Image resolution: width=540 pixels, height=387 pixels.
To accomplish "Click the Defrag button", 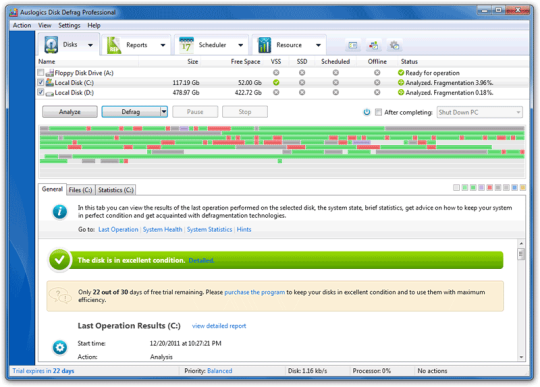I will tap(131, 112).
